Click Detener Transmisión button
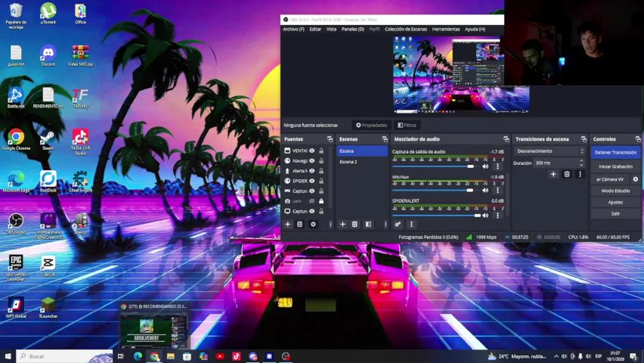 click(x=615, y=152)
